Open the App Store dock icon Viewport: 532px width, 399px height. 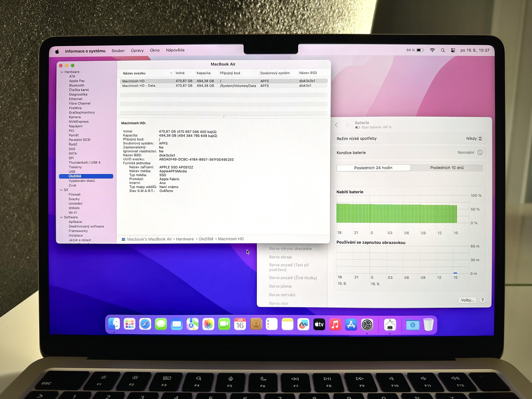(351, 324)
